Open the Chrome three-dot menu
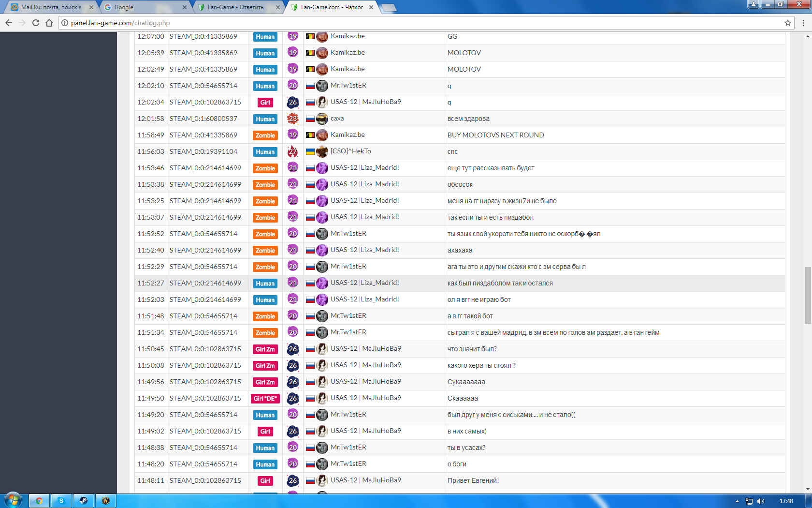The height and width of the screenshot is (508, 812). pos(803,23)
